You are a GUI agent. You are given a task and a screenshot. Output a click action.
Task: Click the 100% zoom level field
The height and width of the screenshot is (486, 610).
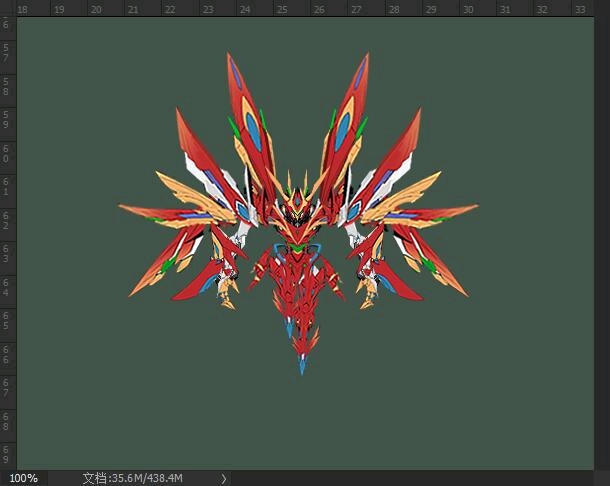pos(23,478)
